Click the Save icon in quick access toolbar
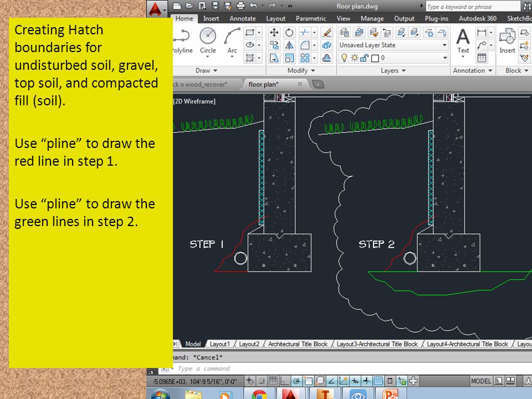The width and height of the screenshot is (532, 399). [215, 6]
